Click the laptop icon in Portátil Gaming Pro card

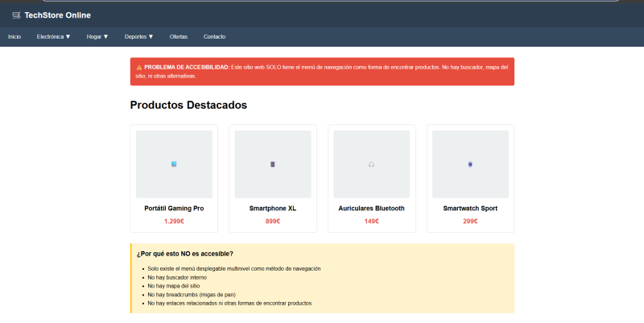(x=174, y=164)
